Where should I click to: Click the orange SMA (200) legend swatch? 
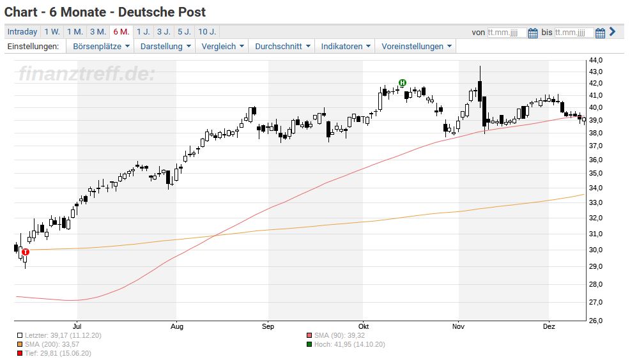20,344
